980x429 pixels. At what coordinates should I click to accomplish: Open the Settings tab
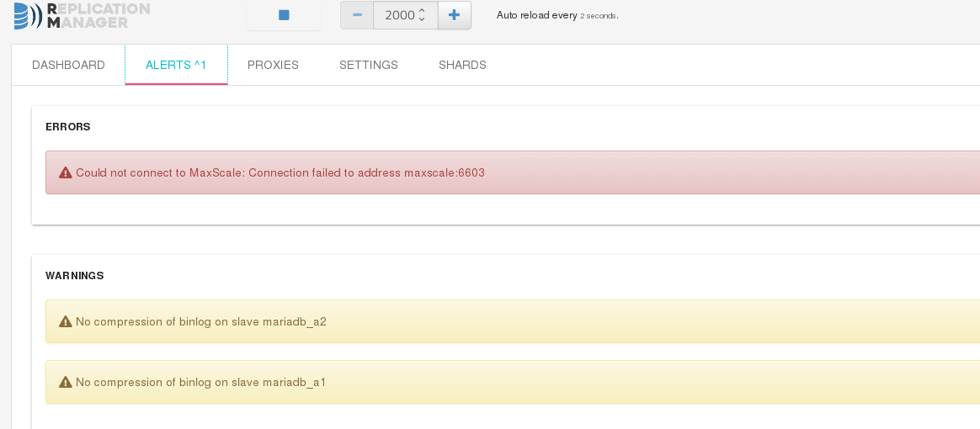click(369, 65)
